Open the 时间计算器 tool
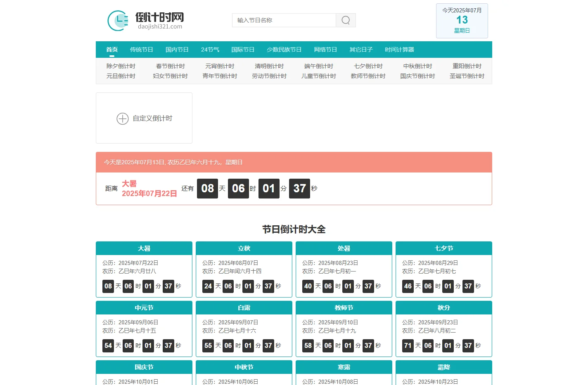 point(399,50)
